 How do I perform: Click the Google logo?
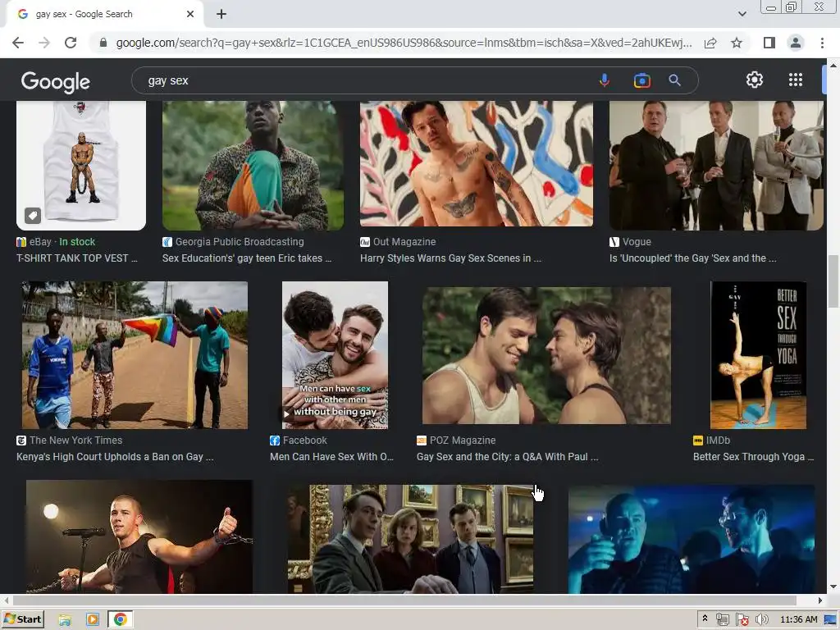55,81
